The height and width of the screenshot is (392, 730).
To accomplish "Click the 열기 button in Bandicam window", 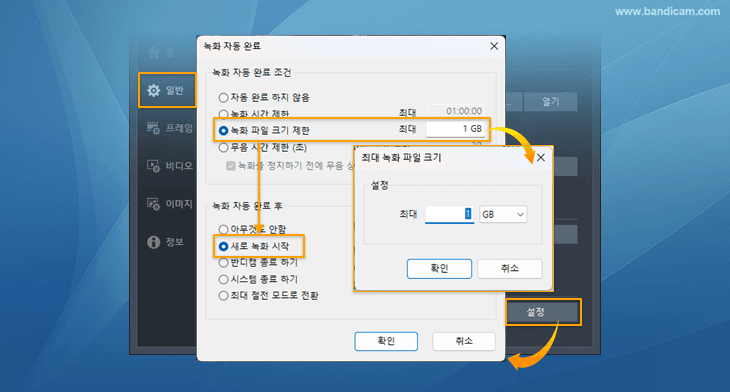I will point(550,101).
